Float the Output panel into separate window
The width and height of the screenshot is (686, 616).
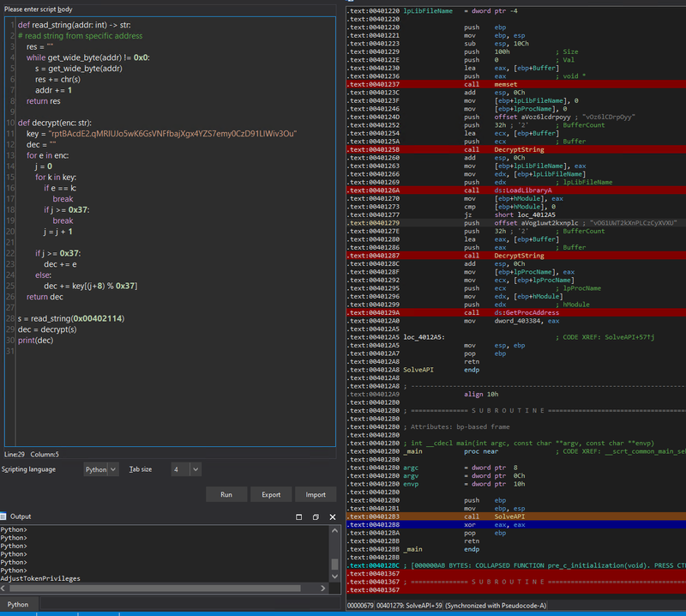(x=316, y=517)
